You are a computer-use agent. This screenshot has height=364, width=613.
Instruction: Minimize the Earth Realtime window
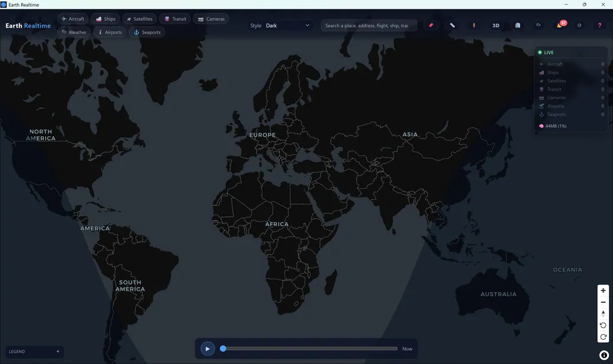566,4
